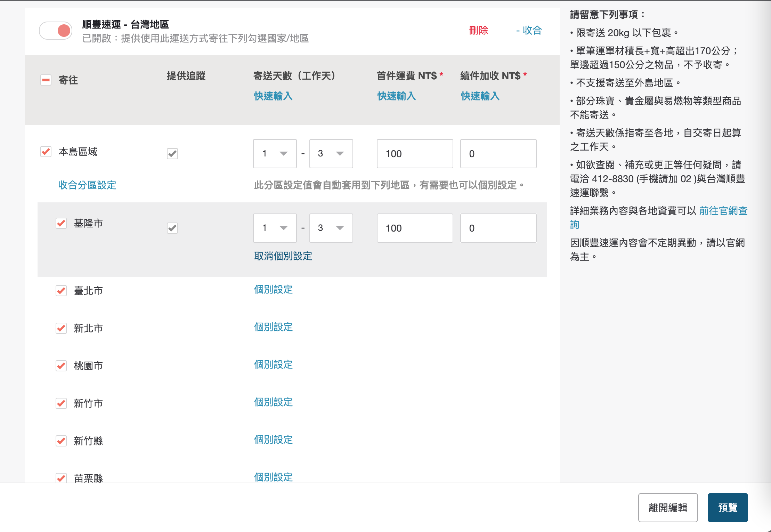Open the 前往官網查詢 link

723,211
